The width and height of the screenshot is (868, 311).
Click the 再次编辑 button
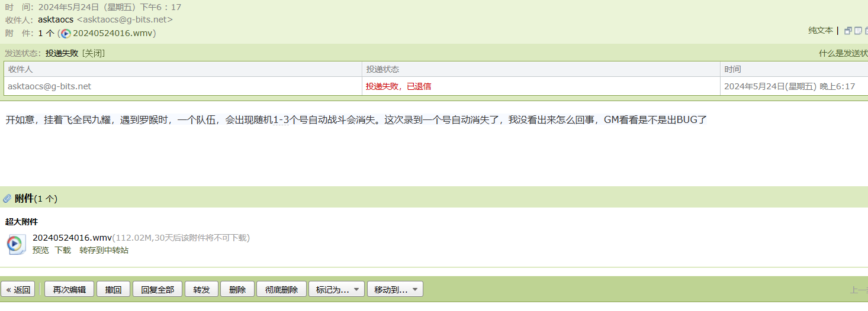tap(69, 290)
